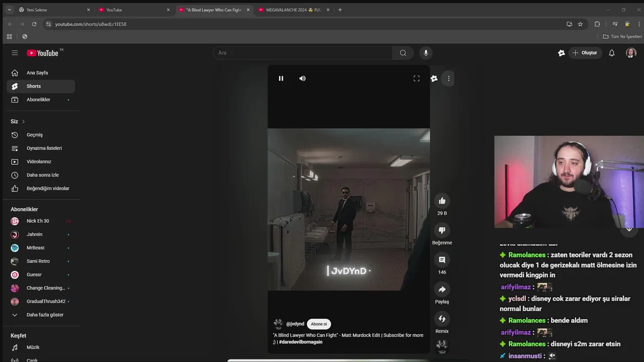This screenshot has height=362, width=644.
Task: Switch to MEGAVALANCHE 2024 tab
Action: tap(294, 10)
